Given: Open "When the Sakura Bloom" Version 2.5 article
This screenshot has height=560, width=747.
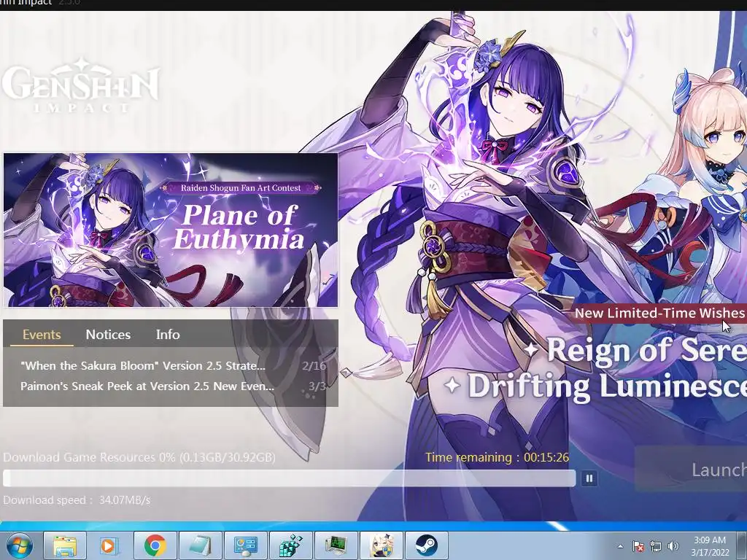Looking at the screenshot, I should (x=143, y=366).
